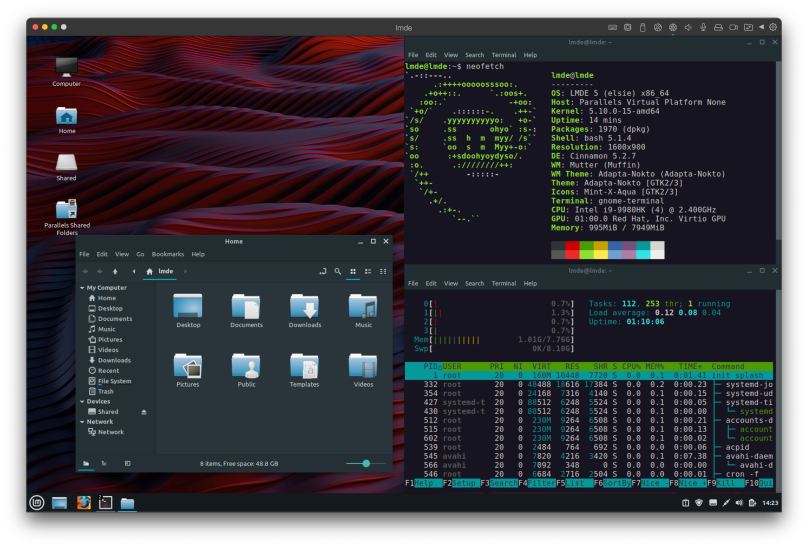Click the volume icon in the system tray
Viewport: 808px width, 547px height.
click(x=739, y=503)
